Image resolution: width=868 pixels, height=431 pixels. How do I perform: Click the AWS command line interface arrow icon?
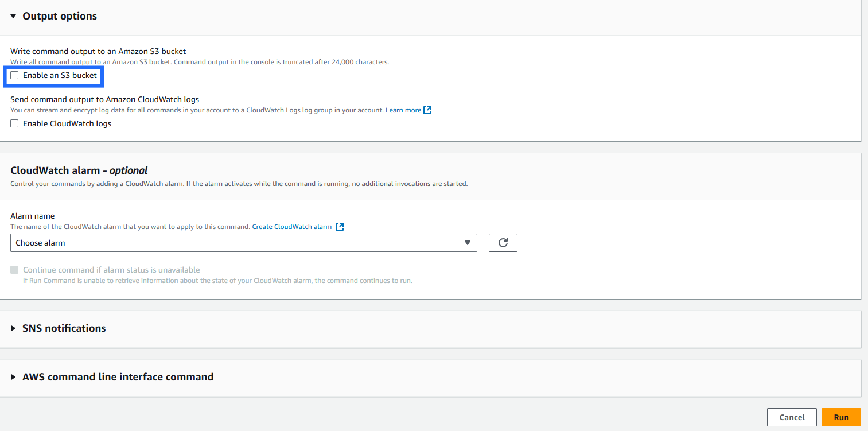click(x=13, y=377)
